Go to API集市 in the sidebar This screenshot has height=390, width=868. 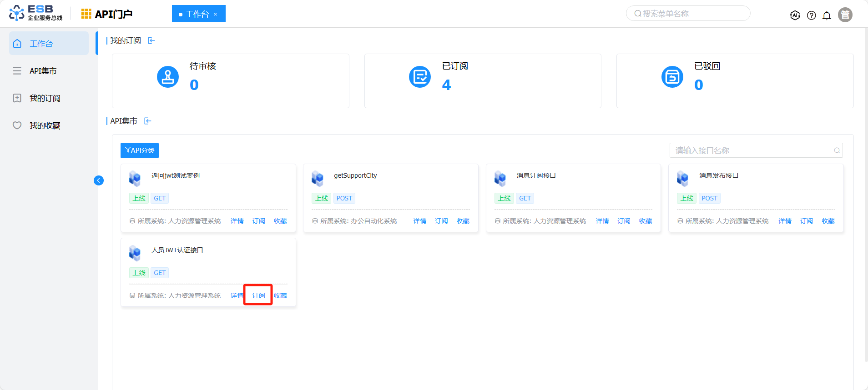[x=43, y=71]
